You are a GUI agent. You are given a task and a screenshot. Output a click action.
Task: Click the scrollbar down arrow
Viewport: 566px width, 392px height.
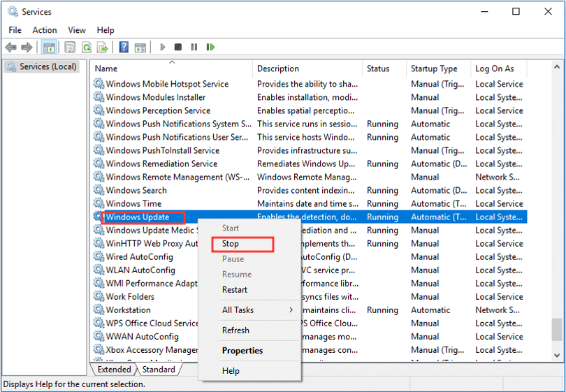tap(557, 355)
